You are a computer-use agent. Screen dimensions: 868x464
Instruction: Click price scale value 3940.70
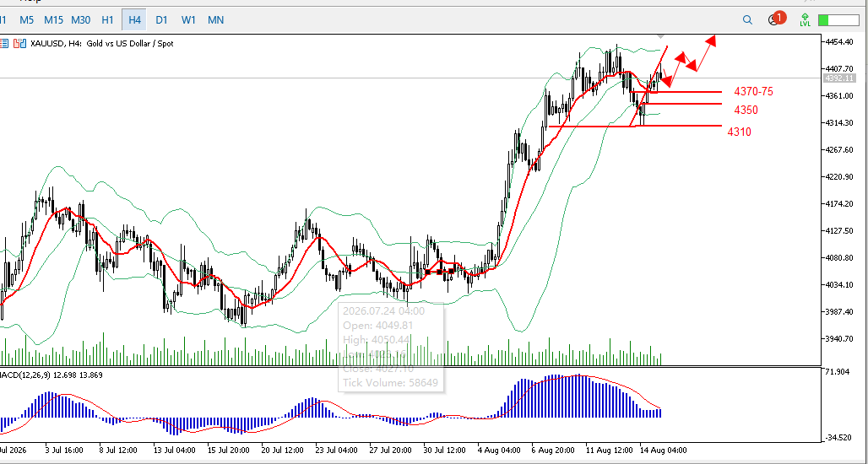[840, 339]
